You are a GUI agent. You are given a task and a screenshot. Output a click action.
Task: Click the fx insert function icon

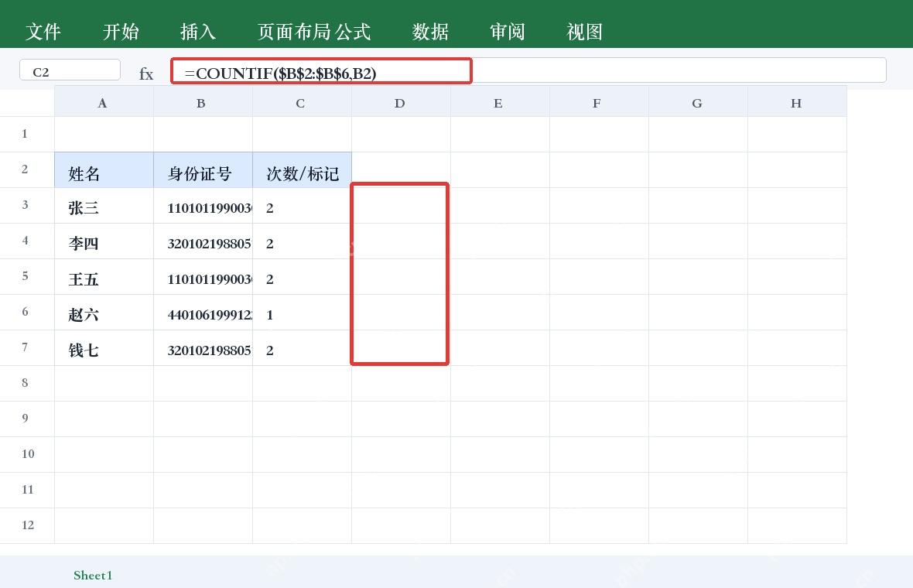point(146,74)
